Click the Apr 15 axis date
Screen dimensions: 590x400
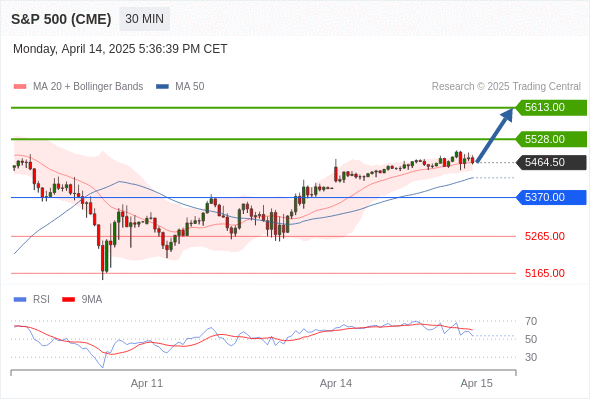pos(476,383)
